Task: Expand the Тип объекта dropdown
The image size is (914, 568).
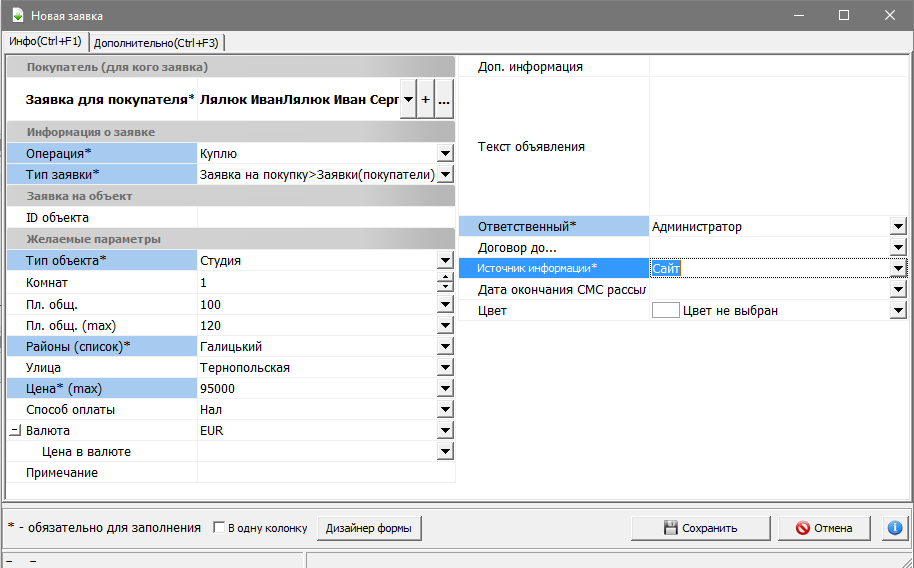Action: 445,261
